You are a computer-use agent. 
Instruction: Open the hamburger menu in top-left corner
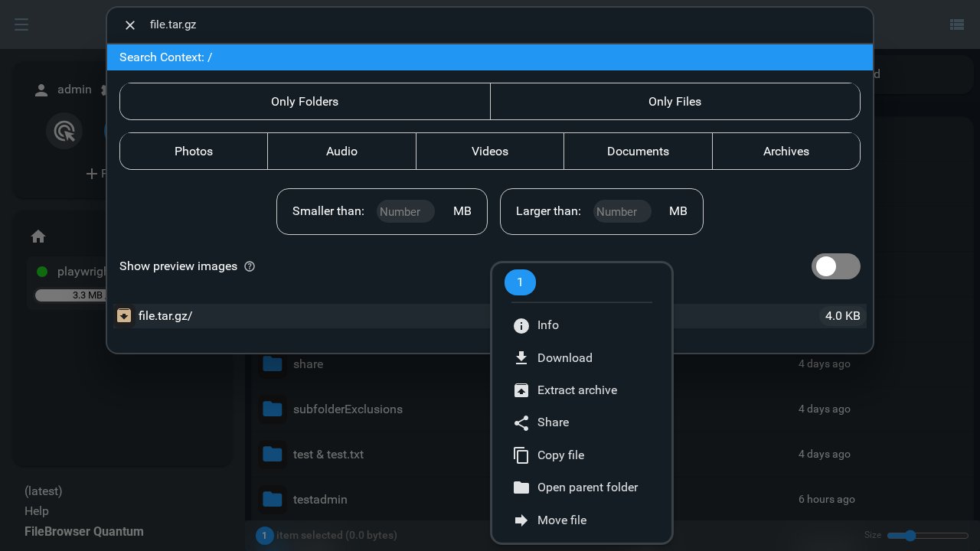pyautogui.click(x=21, y=24)
